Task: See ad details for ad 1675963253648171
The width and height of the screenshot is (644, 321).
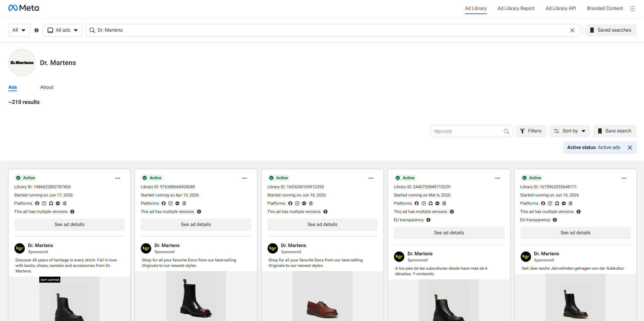Action: tap(575, 233)
